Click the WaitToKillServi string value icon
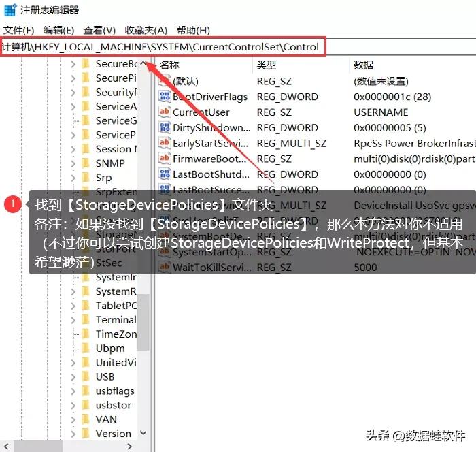 click(x=165, y=268)
